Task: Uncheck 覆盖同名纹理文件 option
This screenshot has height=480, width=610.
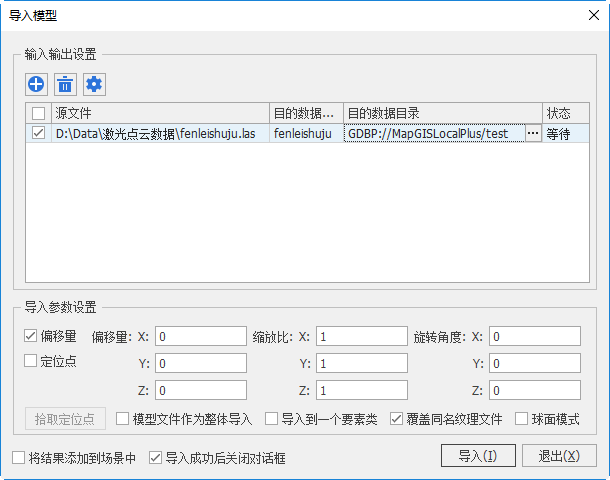Action: click(x=397, y=419)
